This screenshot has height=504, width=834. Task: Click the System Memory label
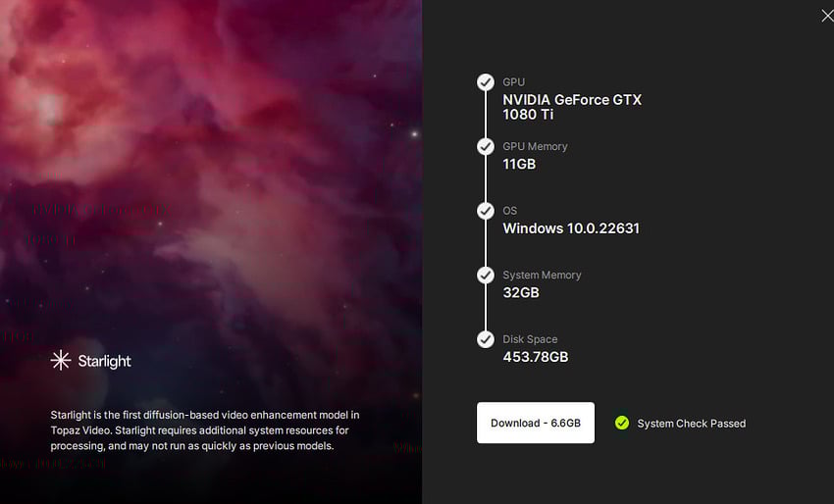coord(542,275)
